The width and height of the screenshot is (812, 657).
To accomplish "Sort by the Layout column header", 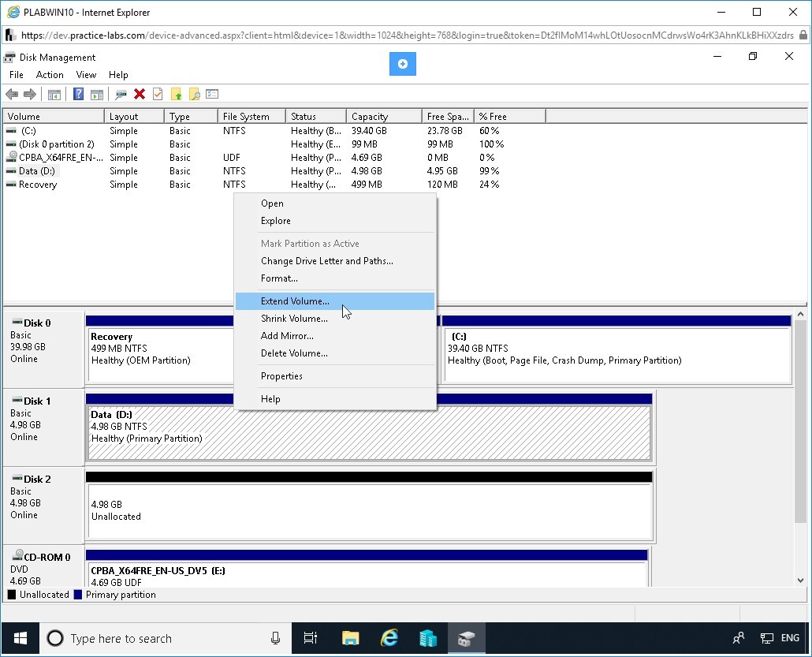I will [x=134, y=117].
